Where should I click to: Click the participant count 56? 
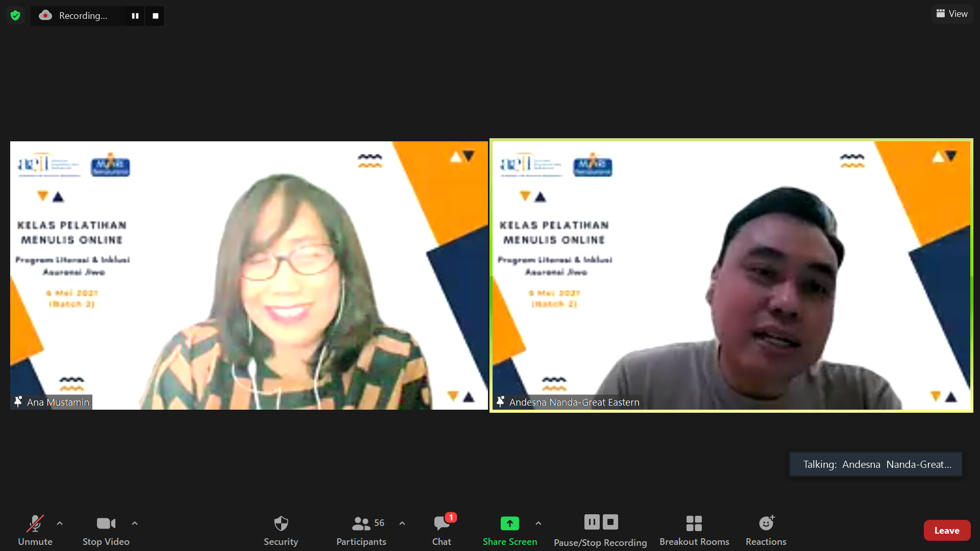coord(379,523)
